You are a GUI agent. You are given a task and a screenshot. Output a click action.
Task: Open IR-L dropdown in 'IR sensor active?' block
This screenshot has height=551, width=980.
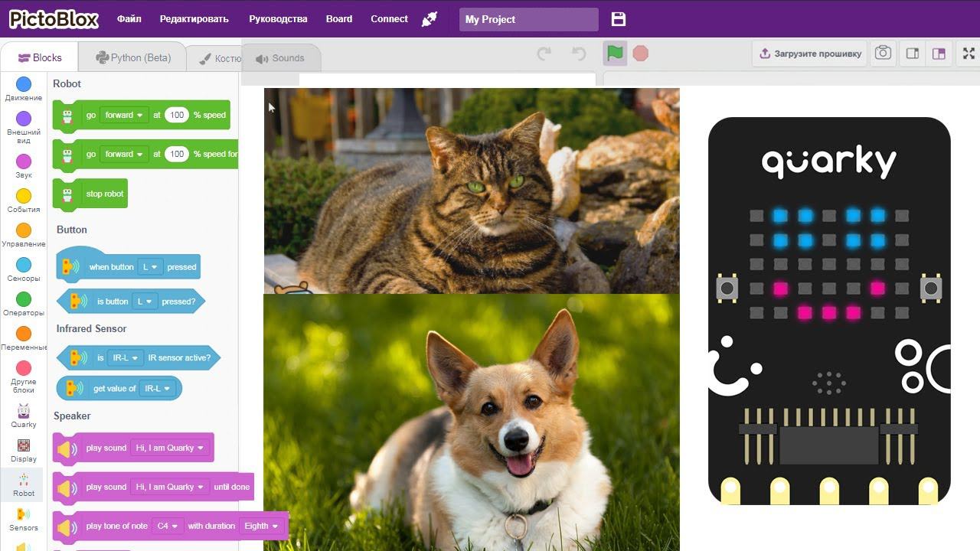coord(126,358)
